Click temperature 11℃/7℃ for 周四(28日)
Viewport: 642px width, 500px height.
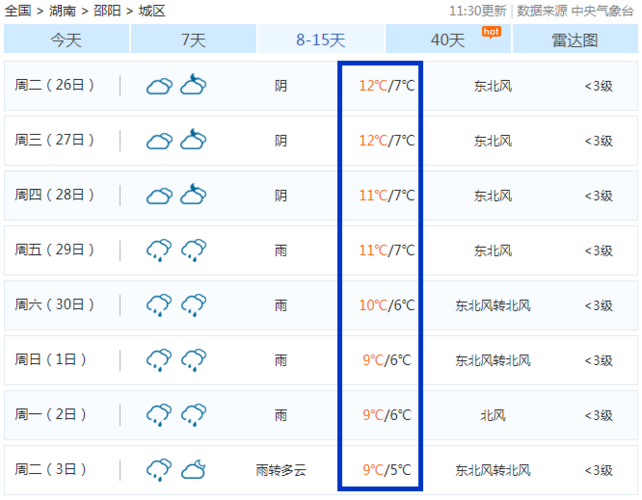click(387, 195)
